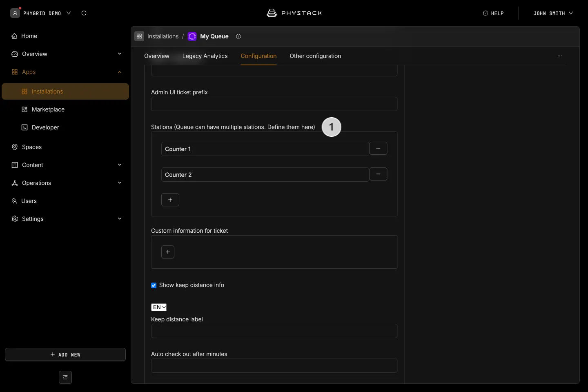Click the Auto check out after minutes field
Screen dimensions: 588x392
pos(274,365)
